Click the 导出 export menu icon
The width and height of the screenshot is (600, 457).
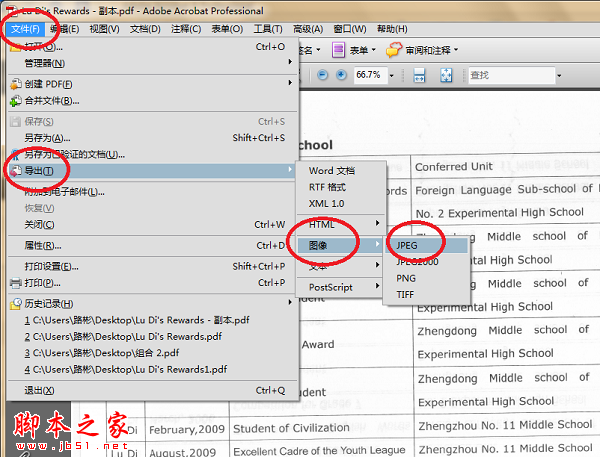click(x=16, y=171)
